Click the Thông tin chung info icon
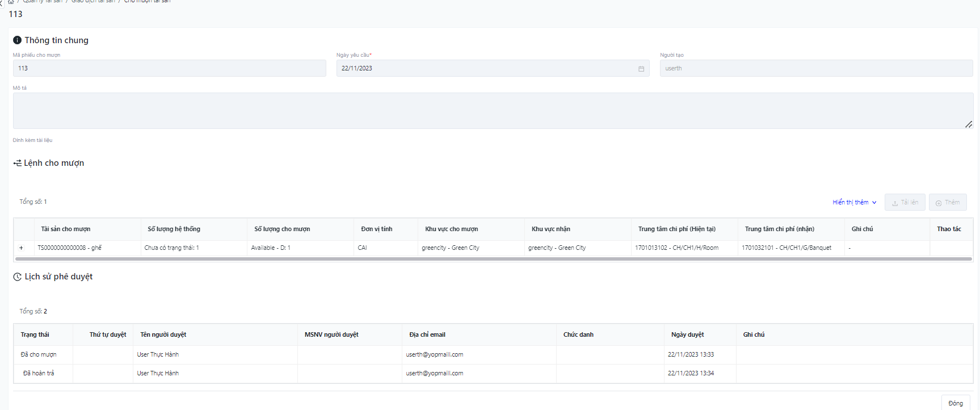Viewport: 980px width, 410px height. tap(18, 40)
